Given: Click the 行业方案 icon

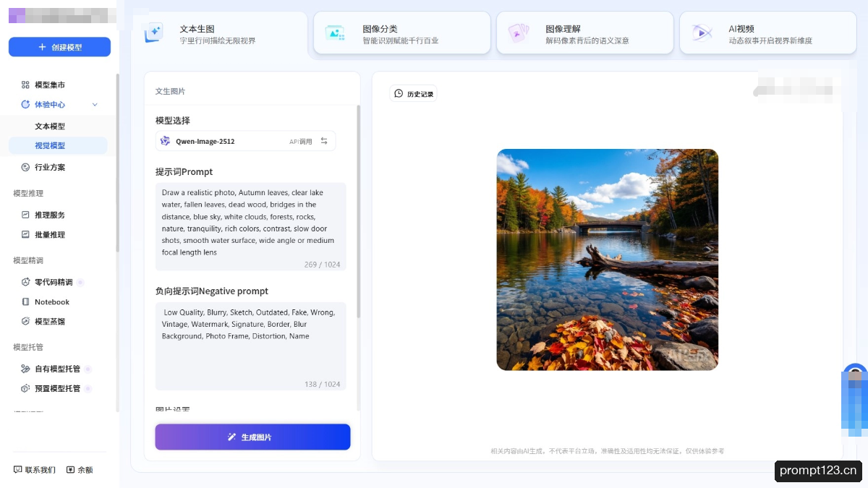Looking at the screenshot, I should (x=25, y=167).
